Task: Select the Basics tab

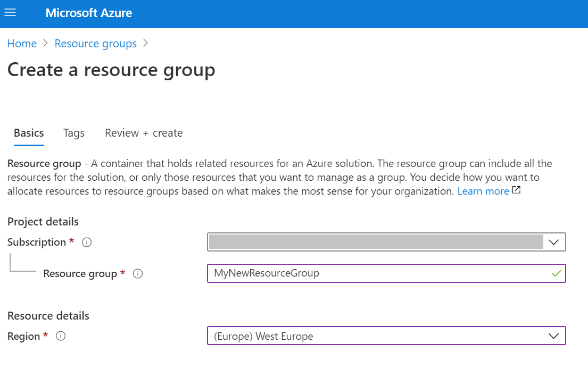Action: tap(28, 133)
